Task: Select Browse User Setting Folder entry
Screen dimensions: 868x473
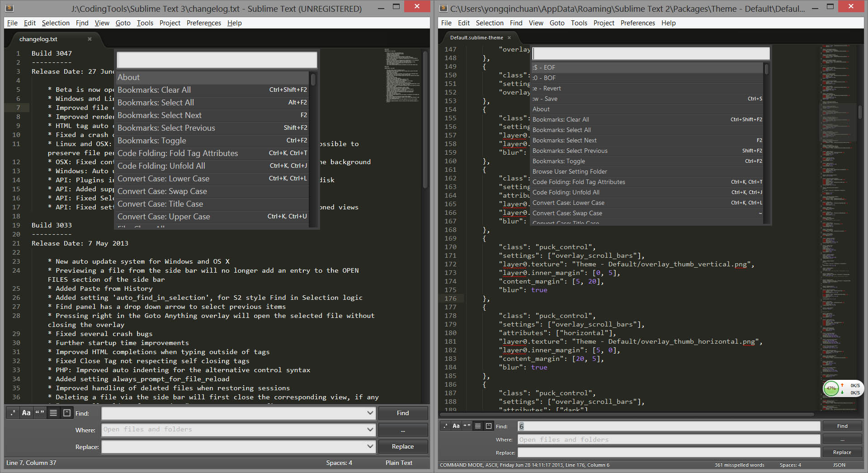Action: (647, 171)
